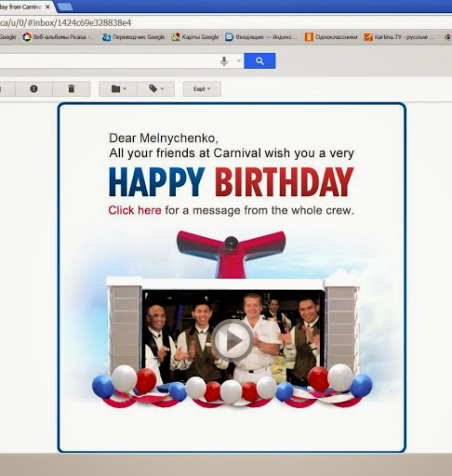452x476 pixels.
Task: Click the HAPPY BIRTHDAY banner
Action: pyautogui.click(x=232, y=181)
